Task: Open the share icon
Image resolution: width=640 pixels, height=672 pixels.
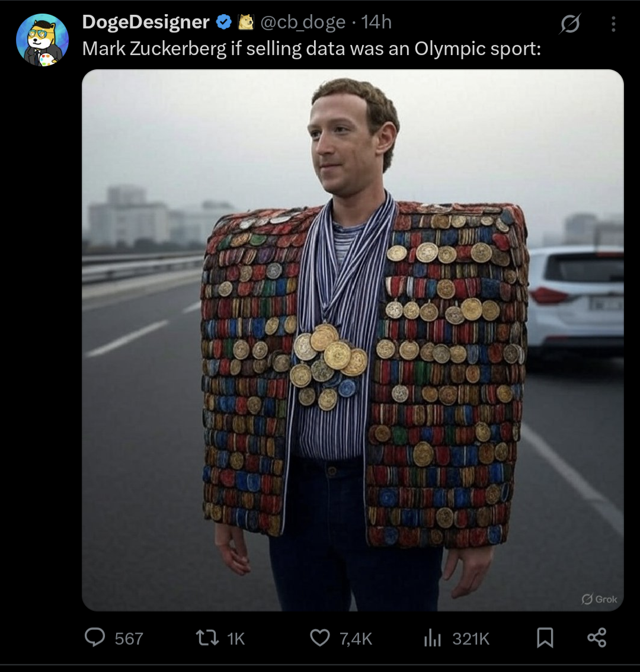Action: coord(597,637)
